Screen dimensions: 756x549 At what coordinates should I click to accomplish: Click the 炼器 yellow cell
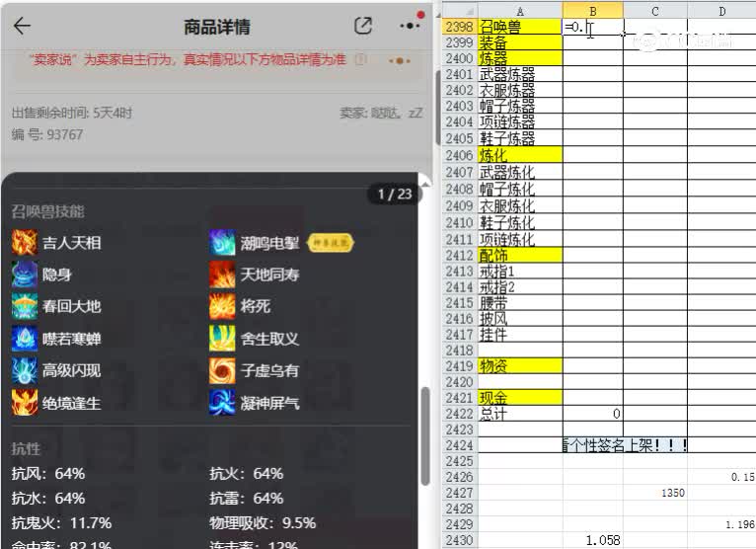[x=520, y=58]
